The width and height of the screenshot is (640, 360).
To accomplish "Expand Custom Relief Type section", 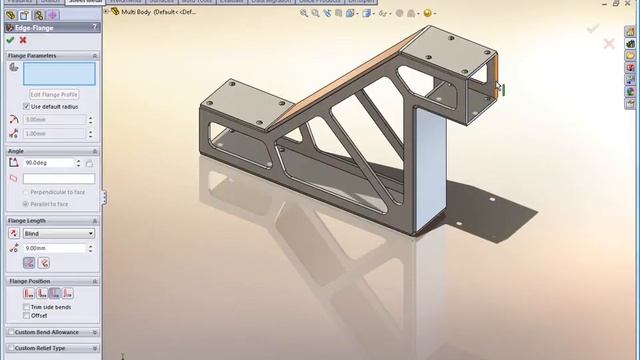I will click(x=95, y=348).
